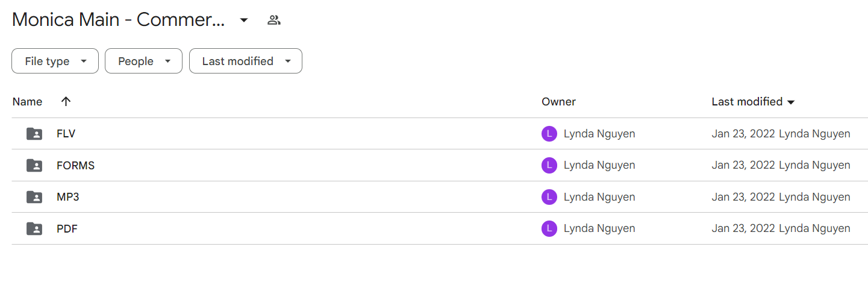Select the MP3 folder name
Image resolution: width=868 pixels, height=285 pixels.
(x=67, y=197)
